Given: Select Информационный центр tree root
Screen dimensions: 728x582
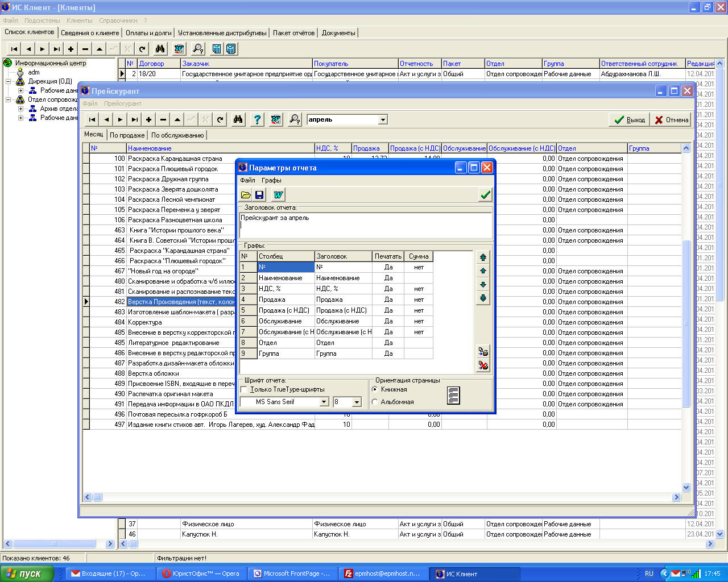Looking at the screenshot, I should (51, 63).
